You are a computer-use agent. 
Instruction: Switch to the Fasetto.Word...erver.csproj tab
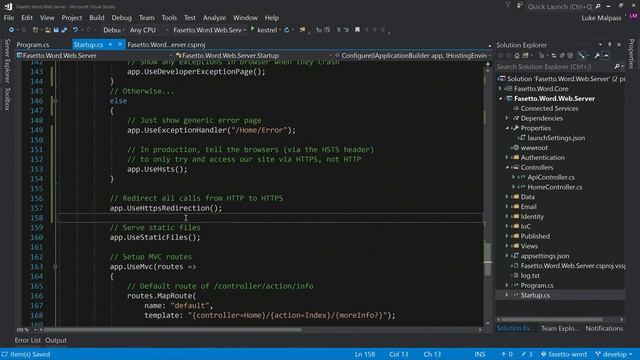[166, 44]
